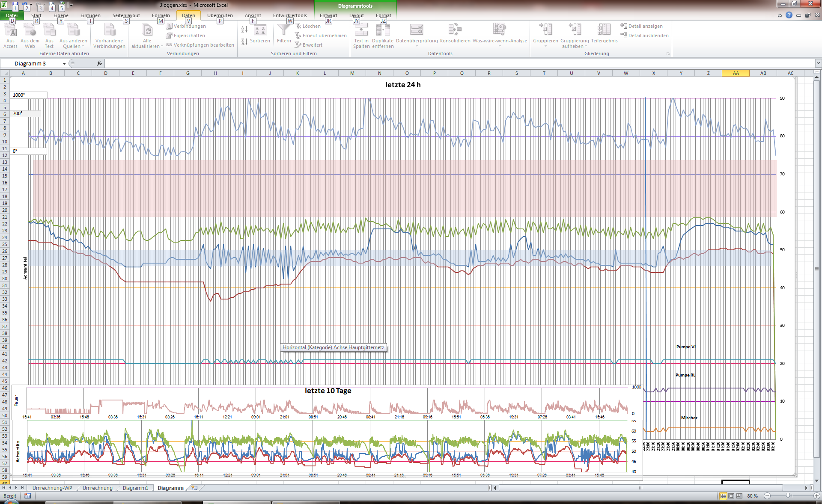Click Duplikate entfernen icon
This screenshot has width=822, height=504.
coord(383,30)
